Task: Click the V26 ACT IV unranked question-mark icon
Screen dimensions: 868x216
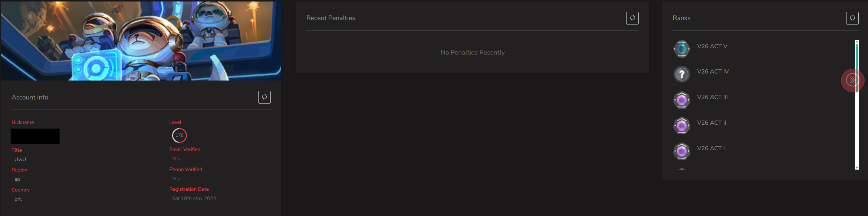Action: coord(681,74)
